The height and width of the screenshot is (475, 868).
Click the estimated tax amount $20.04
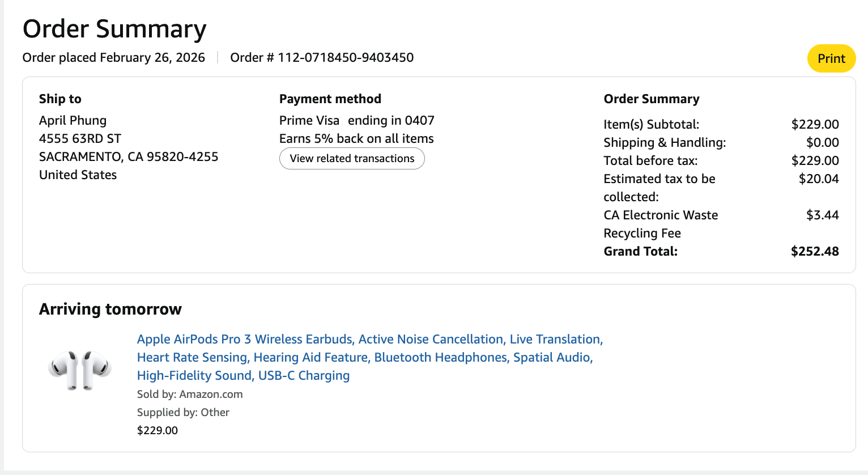818,179
